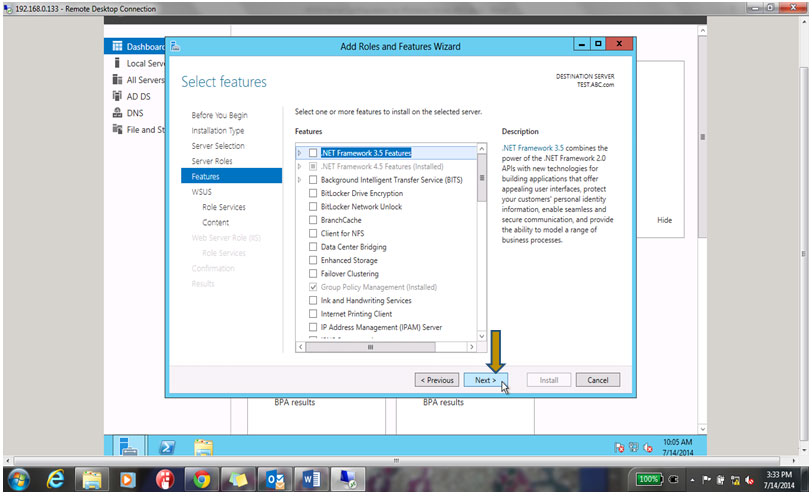Open Server Manager icon in remote taskbar

pos(128,446)
